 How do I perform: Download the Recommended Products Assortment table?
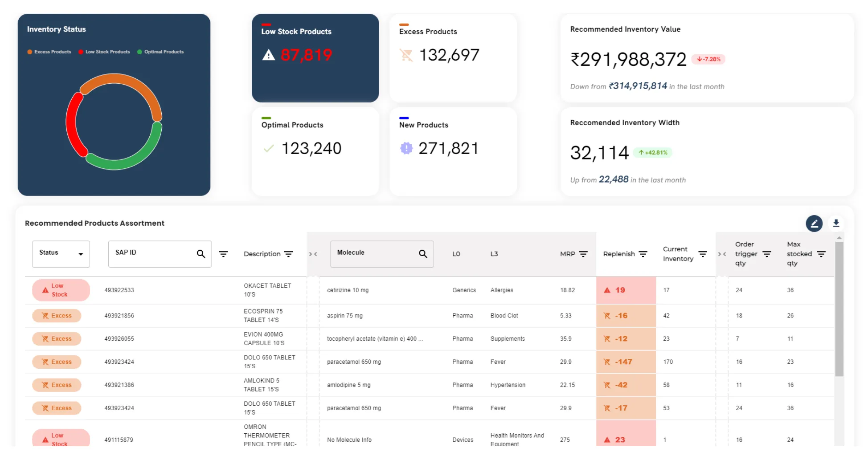pyautogui.click(x=836, y=223)
